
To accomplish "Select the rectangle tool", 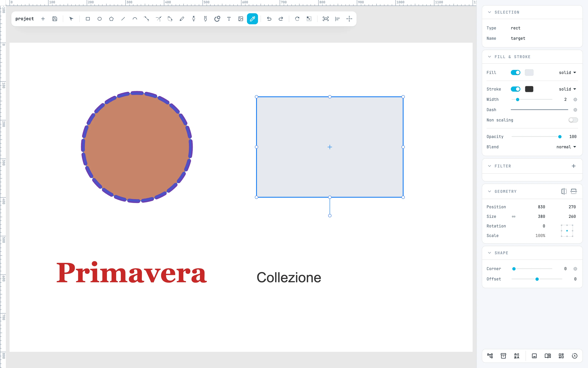I will [88, 19].
